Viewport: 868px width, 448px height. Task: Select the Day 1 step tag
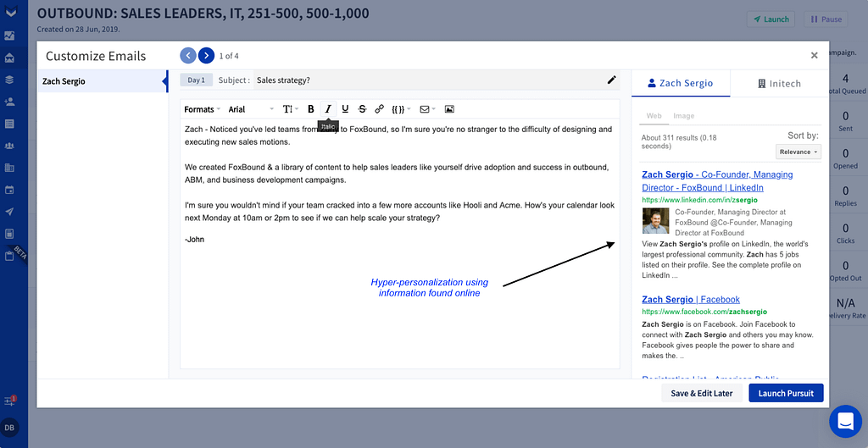[196, 80]
